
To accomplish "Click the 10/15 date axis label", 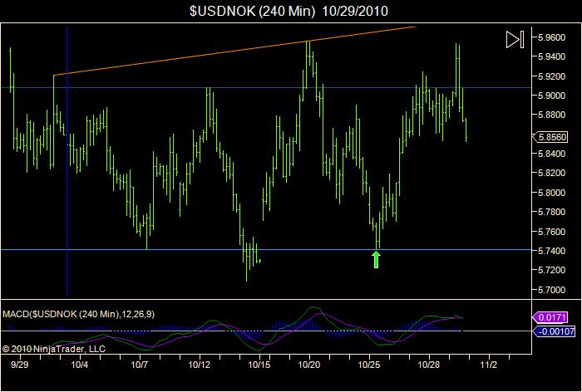I will point(259,365).
